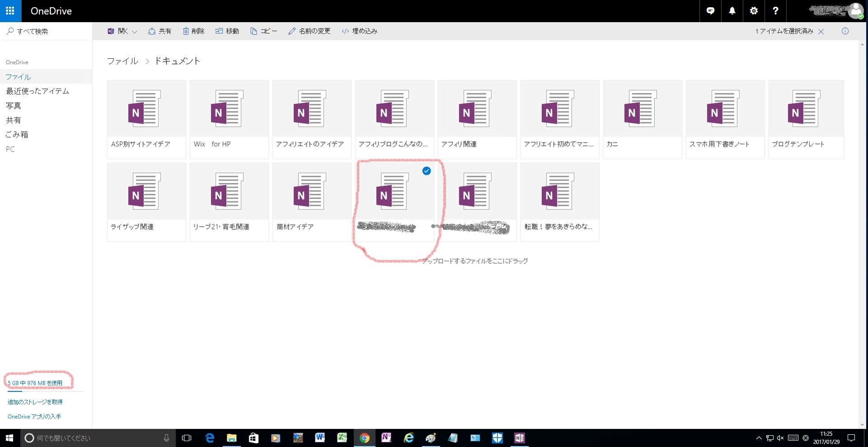Click Get more storage (追加のストレージを取得) link
Image resolution: width=868 pixels, height=447 pixels.
coord(35,402)
